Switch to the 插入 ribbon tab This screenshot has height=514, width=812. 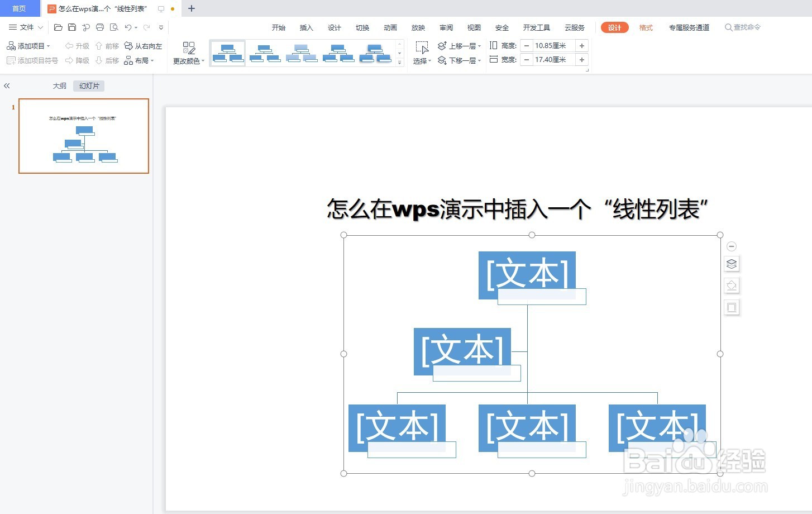coord(307,27)
